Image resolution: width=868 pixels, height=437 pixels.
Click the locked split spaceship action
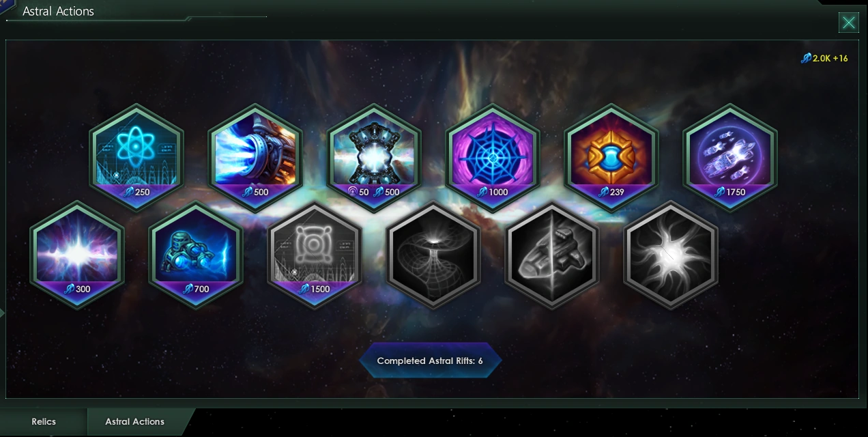click(x=552, y=255)
